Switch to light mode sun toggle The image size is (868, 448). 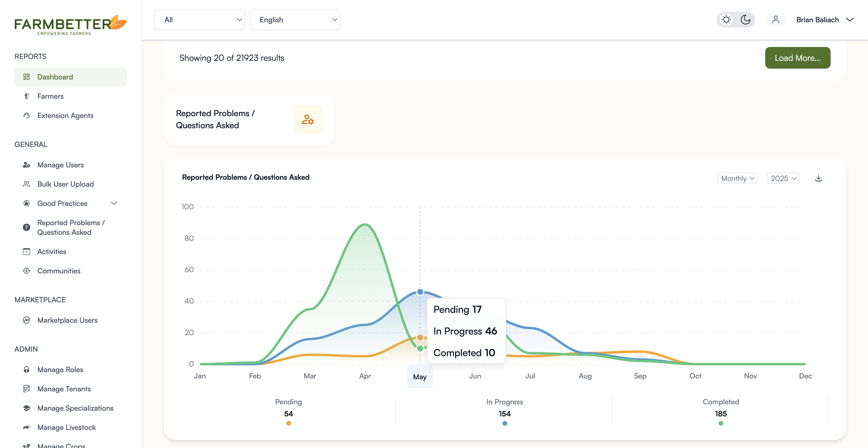coord(726,20)
